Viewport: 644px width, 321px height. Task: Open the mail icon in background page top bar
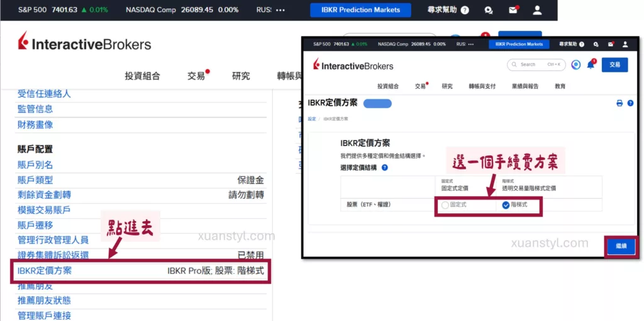pyautogui.click(x=513, y=10)
